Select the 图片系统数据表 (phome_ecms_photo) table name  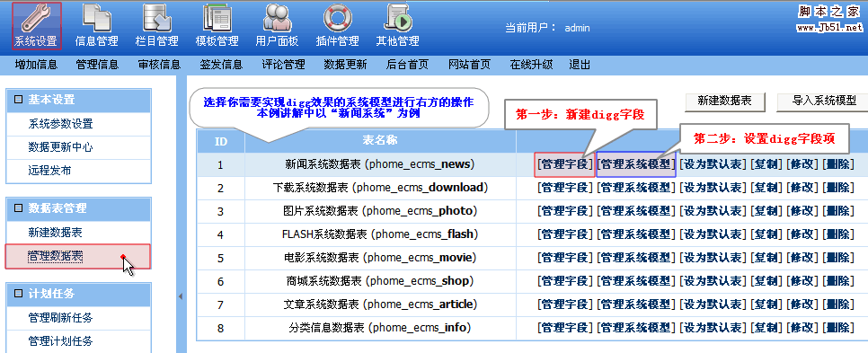coord(380,211)
